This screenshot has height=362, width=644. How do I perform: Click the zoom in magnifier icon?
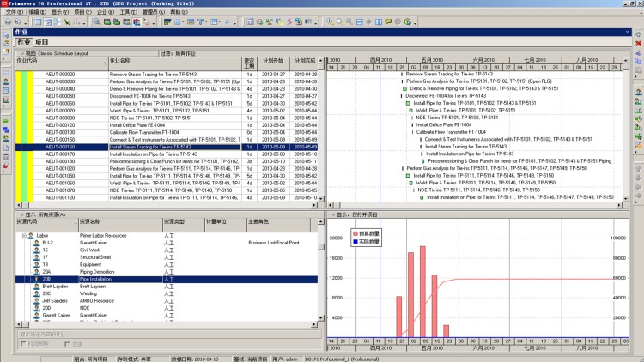[x=330, y=21]
